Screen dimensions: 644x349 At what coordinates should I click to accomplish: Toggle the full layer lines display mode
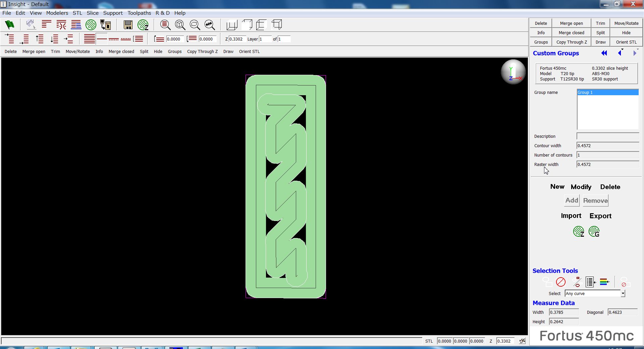pos(89,39)
